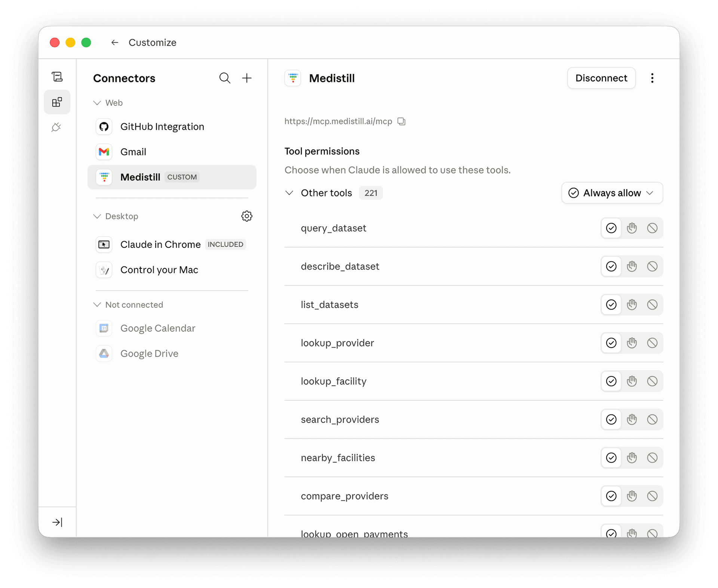Select Google Calendar connector
Image resolution: width=718 pixels, height=588 pixels.
[172, 328]
